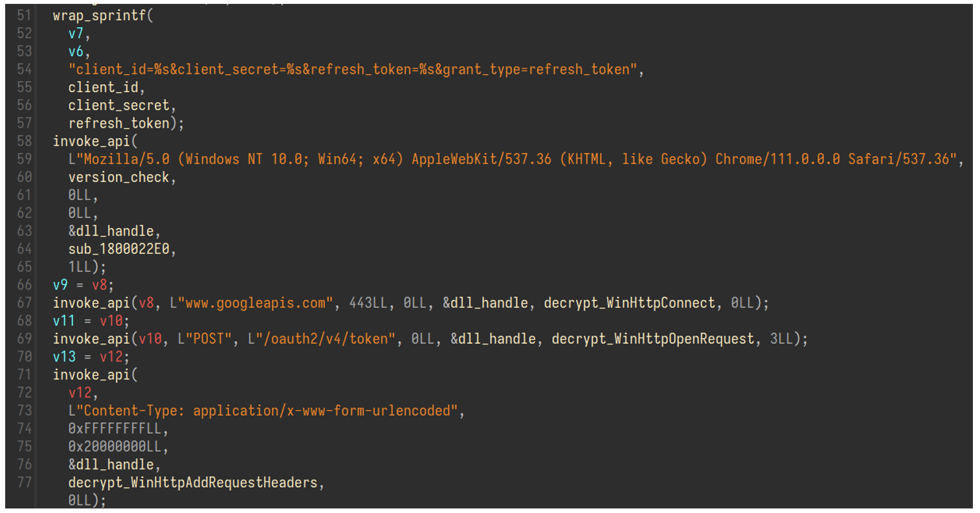
Task: Select the v9 variable on line 66
Action: click(60, 284)
